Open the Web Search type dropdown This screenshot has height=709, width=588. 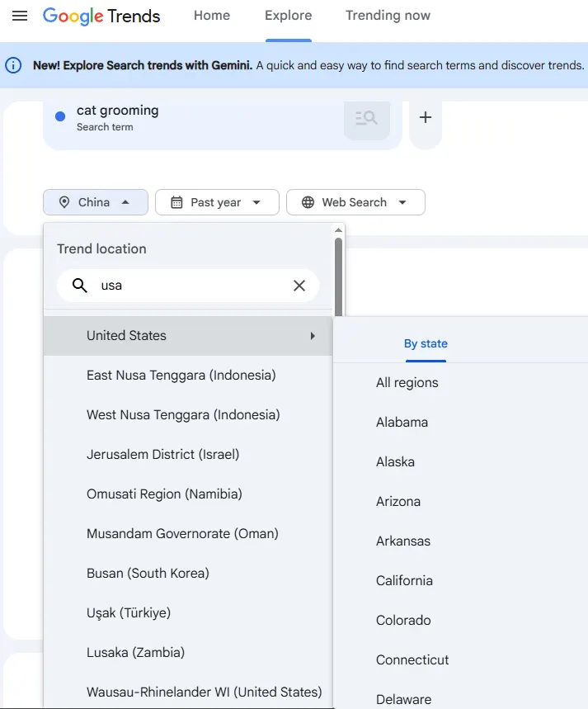[x=355, y=202]
